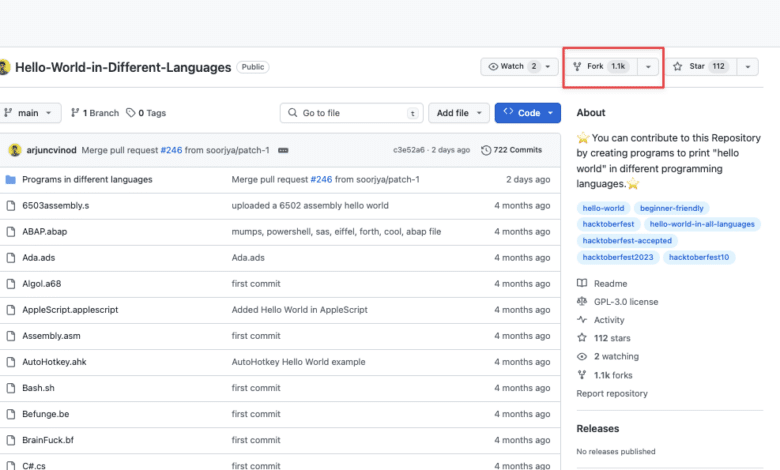Click the arjuncvinod avatar in commit bar
This screenshot has width=780, height=470.
click(x=15, y=150)
